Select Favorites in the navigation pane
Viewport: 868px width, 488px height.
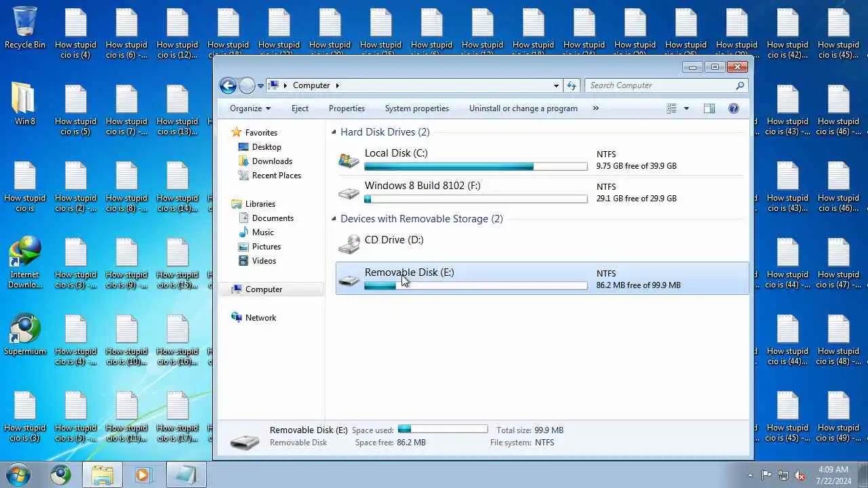pyautogui.click(x=261, y=133)
